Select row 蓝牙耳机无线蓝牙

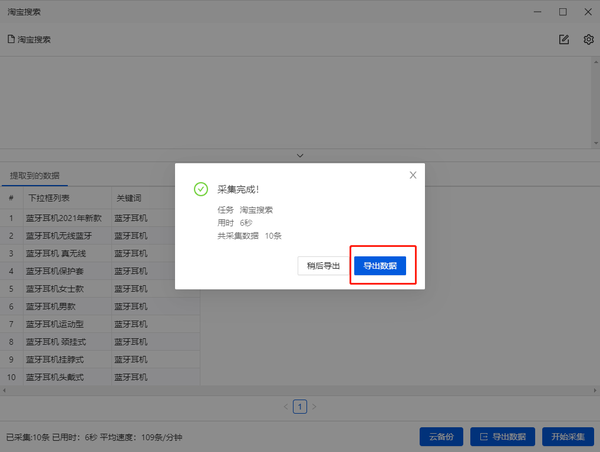[x=100, y=235]
